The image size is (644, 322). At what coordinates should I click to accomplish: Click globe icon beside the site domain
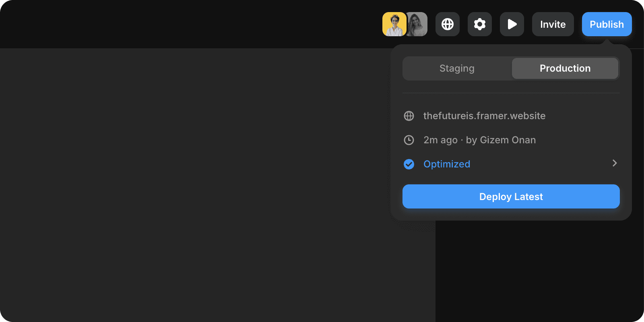[x=409, y=116]
